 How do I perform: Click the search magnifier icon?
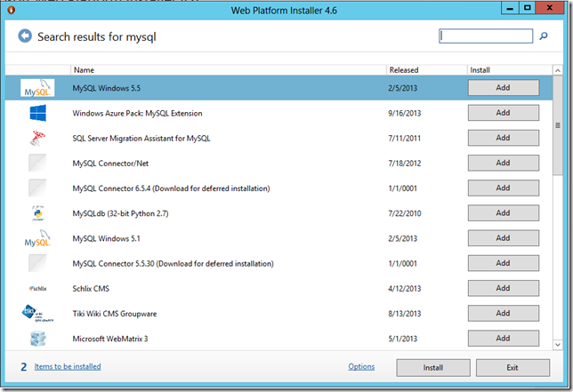pyautogui.click(x=544, y=36)
